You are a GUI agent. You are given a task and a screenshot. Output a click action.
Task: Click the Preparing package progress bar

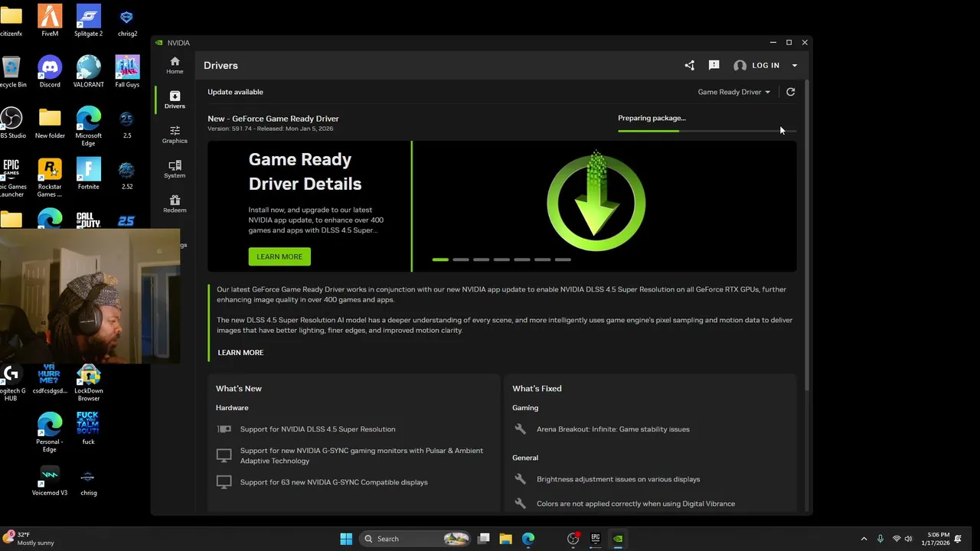click(x=707, y=131)
